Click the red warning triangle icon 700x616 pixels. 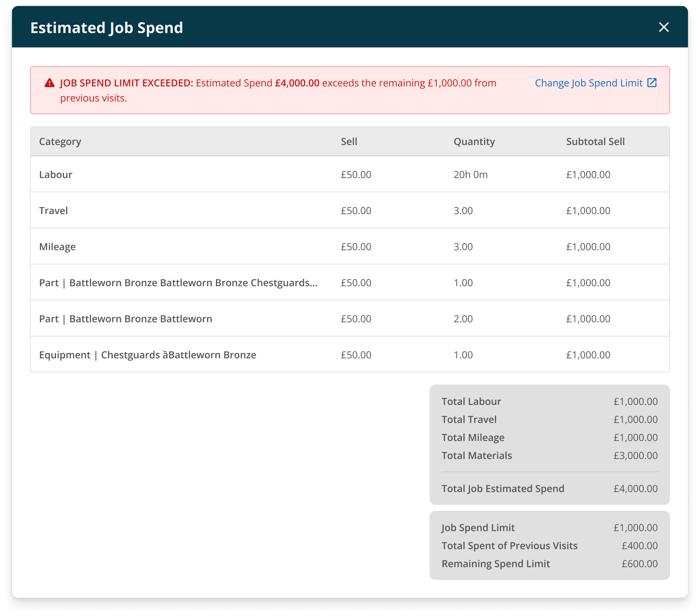pyautogui.click(x=50, y=83)
